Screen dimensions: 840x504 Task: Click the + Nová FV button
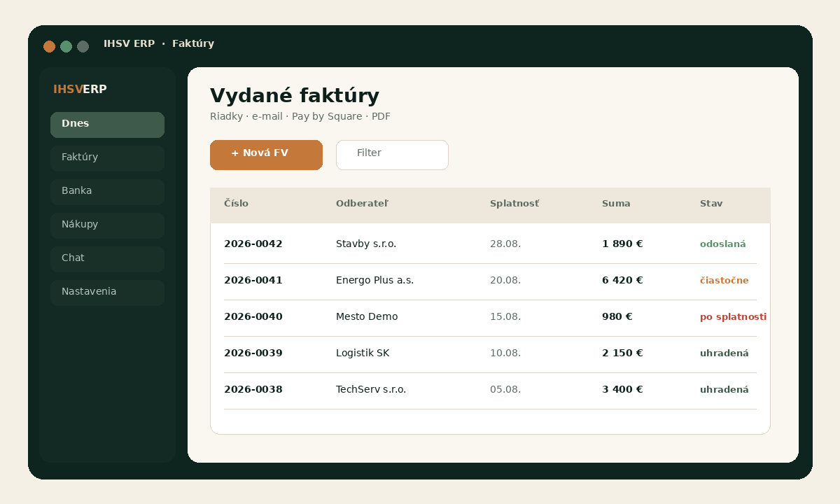click(266, 155)
